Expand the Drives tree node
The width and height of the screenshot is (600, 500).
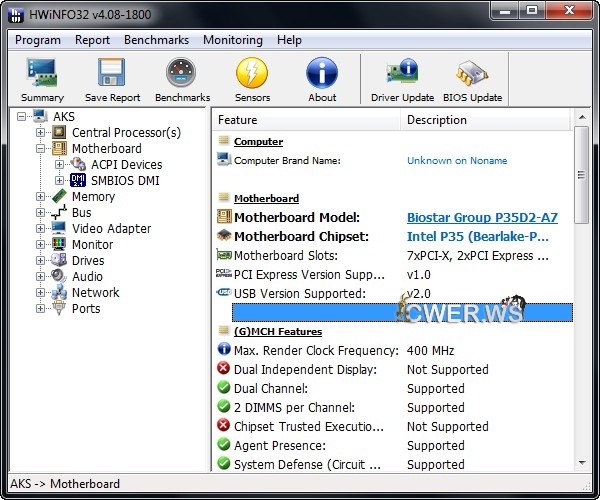click(41, 261)
